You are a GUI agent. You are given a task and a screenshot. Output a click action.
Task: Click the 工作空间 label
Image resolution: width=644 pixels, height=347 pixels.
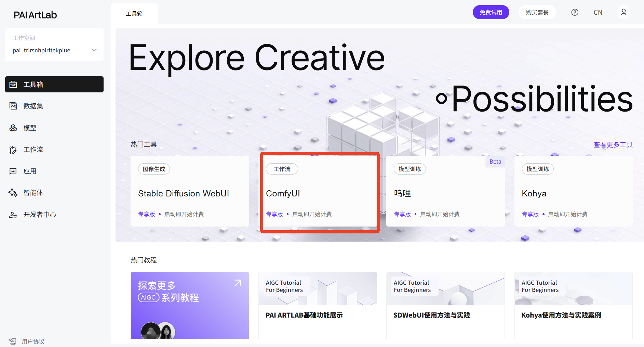point(24,38)
